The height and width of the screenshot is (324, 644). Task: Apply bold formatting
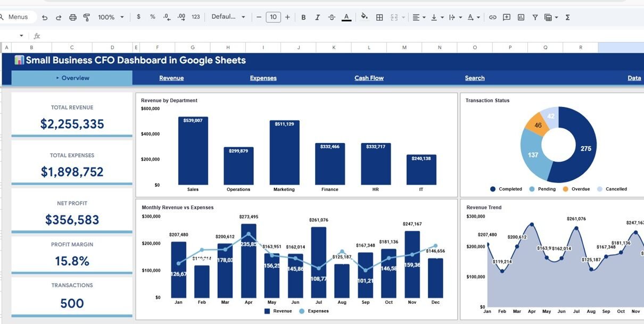pos(303,18)
